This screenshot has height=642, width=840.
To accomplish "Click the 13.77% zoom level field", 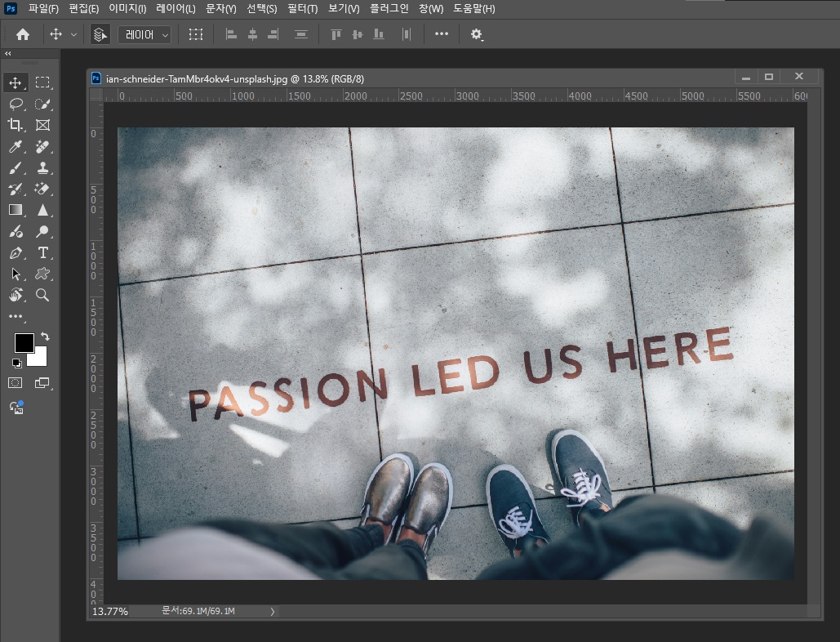I will [x=110, y=612].
